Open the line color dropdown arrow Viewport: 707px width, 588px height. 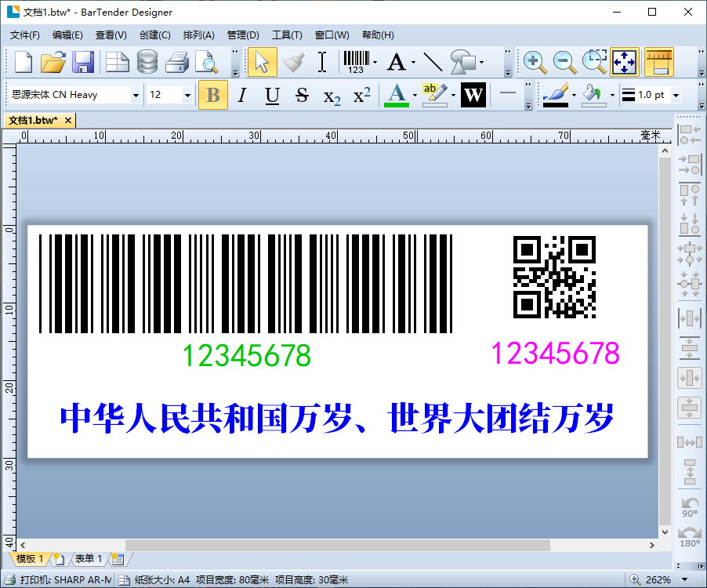point(574,95)
